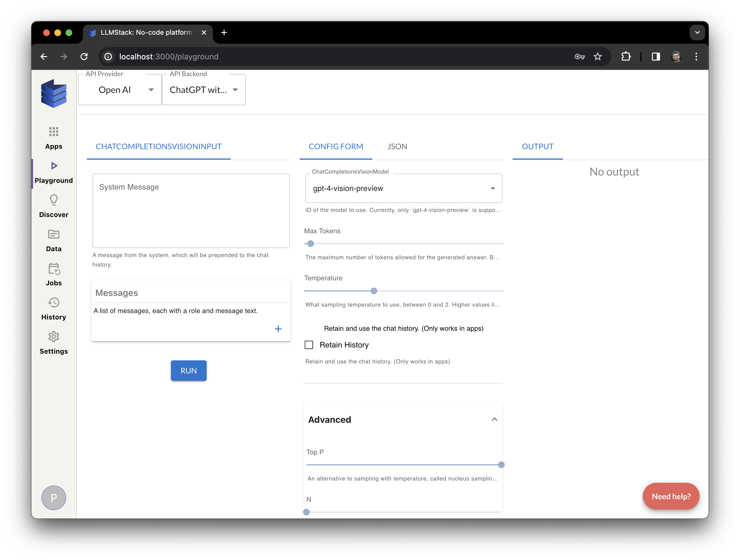Switch to the JSON tab

(x=397, y=146)
